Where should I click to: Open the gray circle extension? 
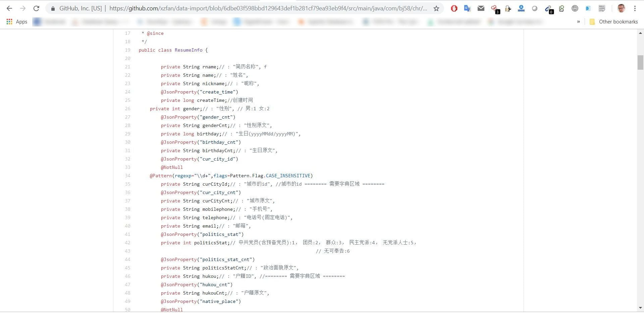point(535,8)
